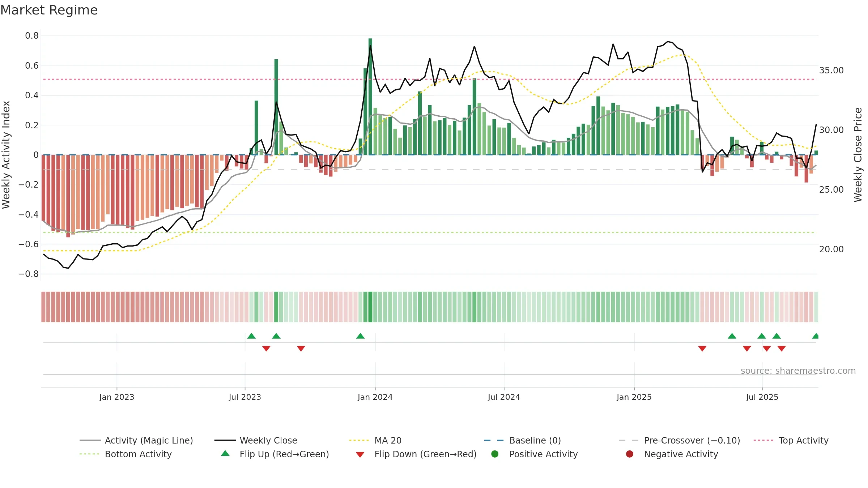Click the 20.00 price axis label
This screenshot has width=868, height=488.
click(831, 249)
